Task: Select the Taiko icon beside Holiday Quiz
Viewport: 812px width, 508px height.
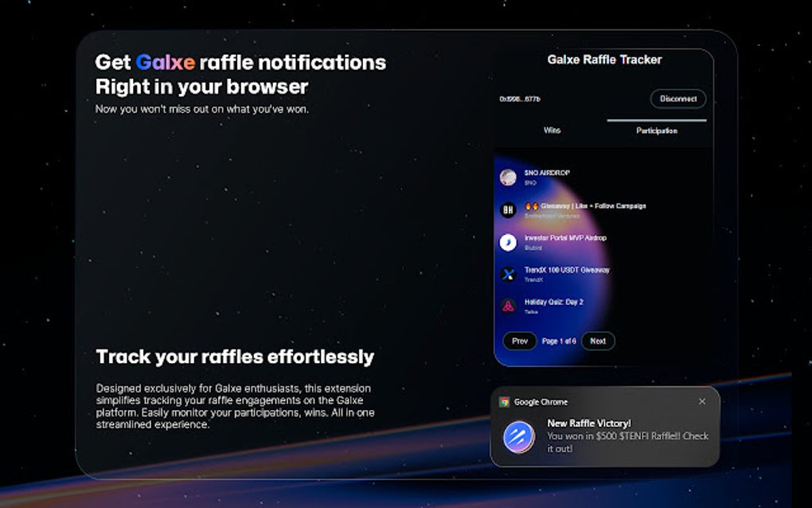Action: click(509, 303)
